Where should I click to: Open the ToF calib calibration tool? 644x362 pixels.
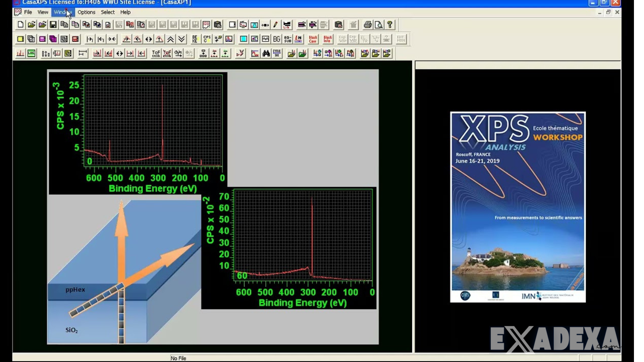(155, 53)
